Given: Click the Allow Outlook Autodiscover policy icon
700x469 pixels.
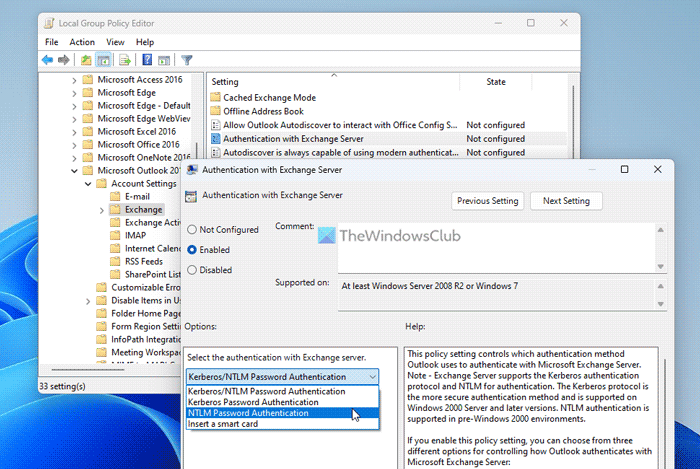Looking at the screenshot, I should click(x=216, y=125).
